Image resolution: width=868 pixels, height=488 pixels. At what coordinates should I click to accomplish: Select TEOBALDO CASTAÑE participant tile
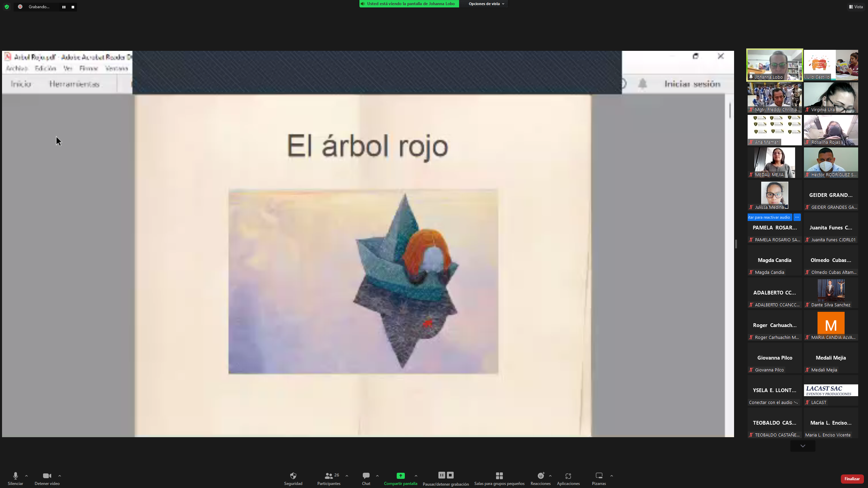[774, 423]
